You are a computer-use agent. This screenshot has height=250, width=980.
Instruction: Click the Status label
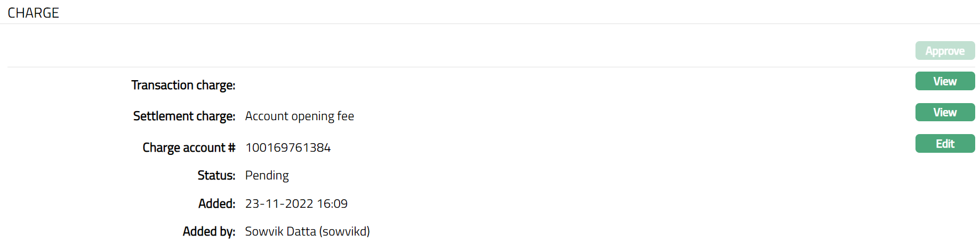pyautogui.click(x=216, y=176)
